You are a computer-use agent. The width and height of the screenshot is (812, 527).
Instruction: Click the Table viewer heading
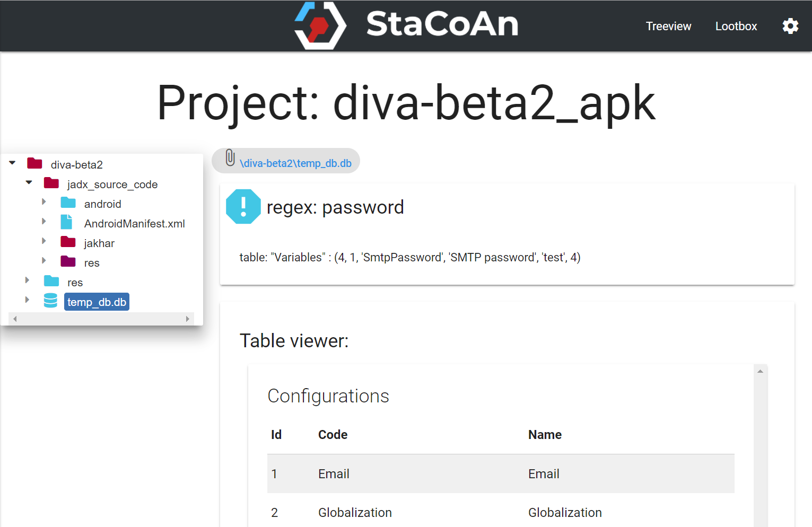click(x=294, y=341)
